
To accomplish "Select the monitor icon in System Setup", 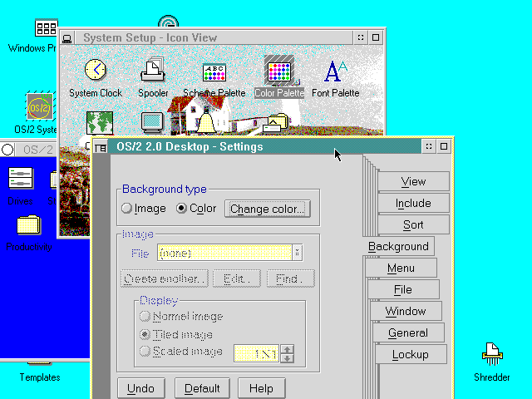I will pos(152,123).
